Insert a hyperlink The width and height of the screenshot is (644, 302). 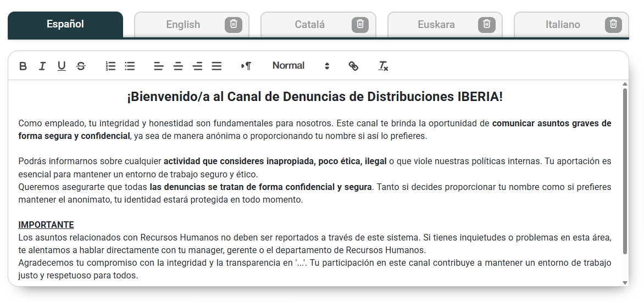[353, 66]
